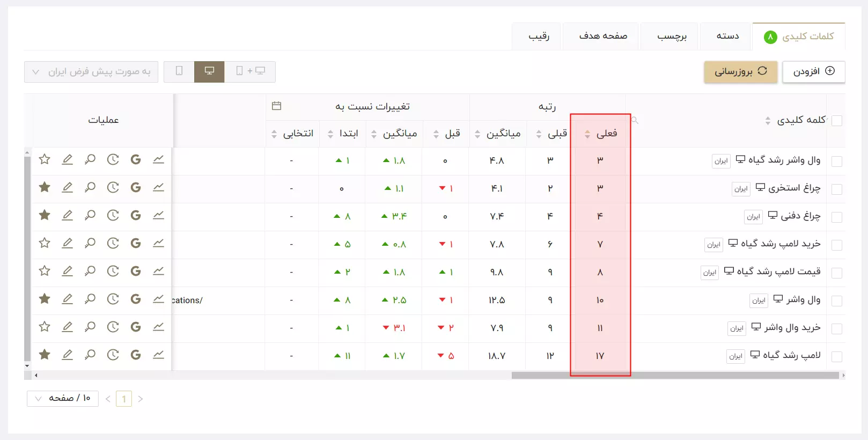Open calendar icon in تغییرات نسبت به header
The width and height of the screenshot is (868, 440).
(x=277, y=106)
